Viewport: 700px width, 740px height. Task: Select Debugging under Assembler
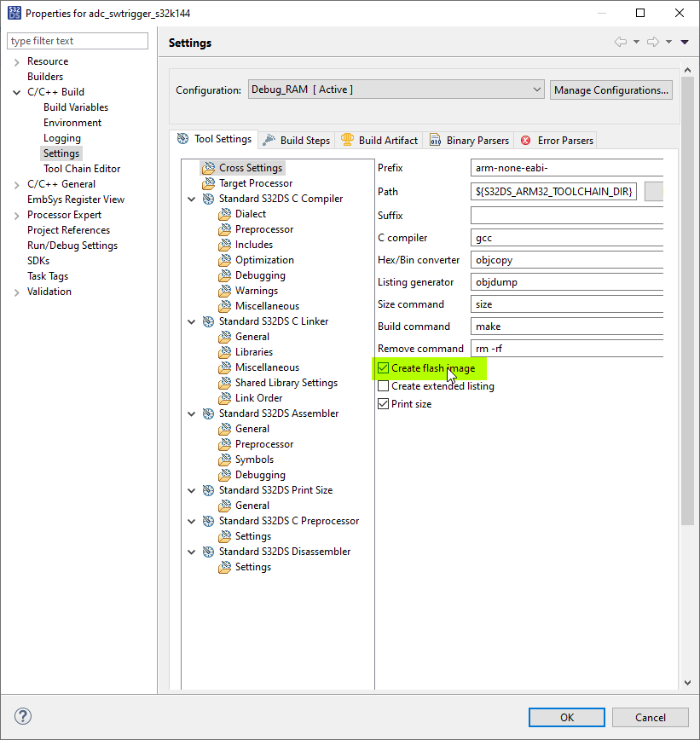click(x=260, y=475)
